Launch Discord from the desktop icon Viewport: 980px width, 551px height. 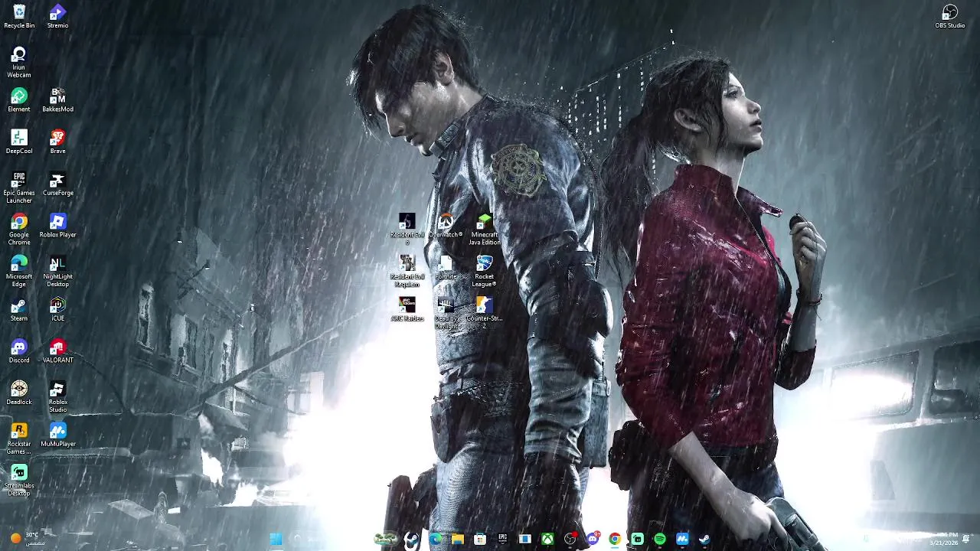[19, 352]
